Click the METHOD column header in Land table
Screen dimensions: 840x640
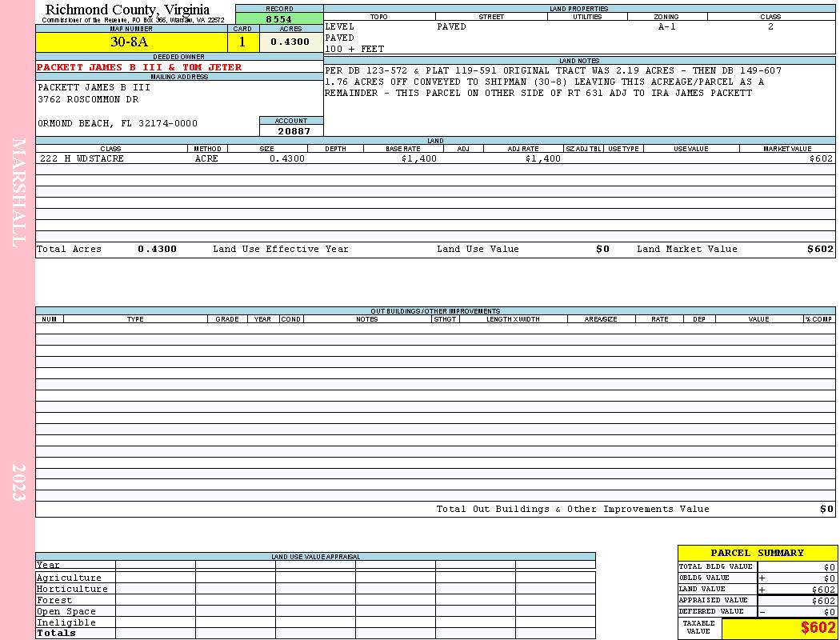(207, 148)
